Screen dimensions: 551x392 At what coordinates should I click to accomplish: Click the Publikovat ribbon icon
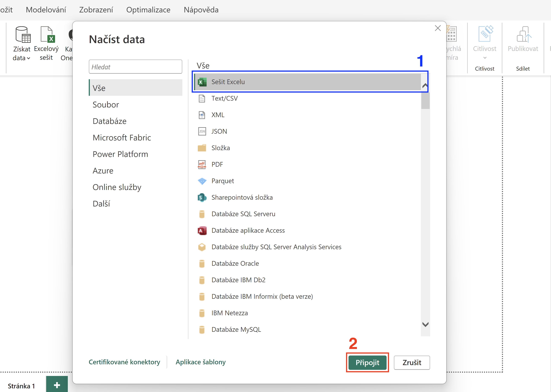[x=524, y=34]
